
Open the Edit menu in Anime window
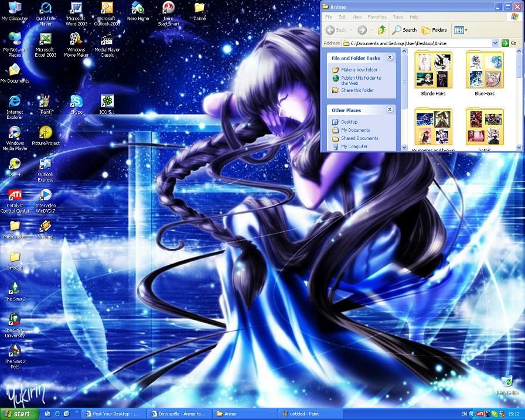(x=342, y=17)
